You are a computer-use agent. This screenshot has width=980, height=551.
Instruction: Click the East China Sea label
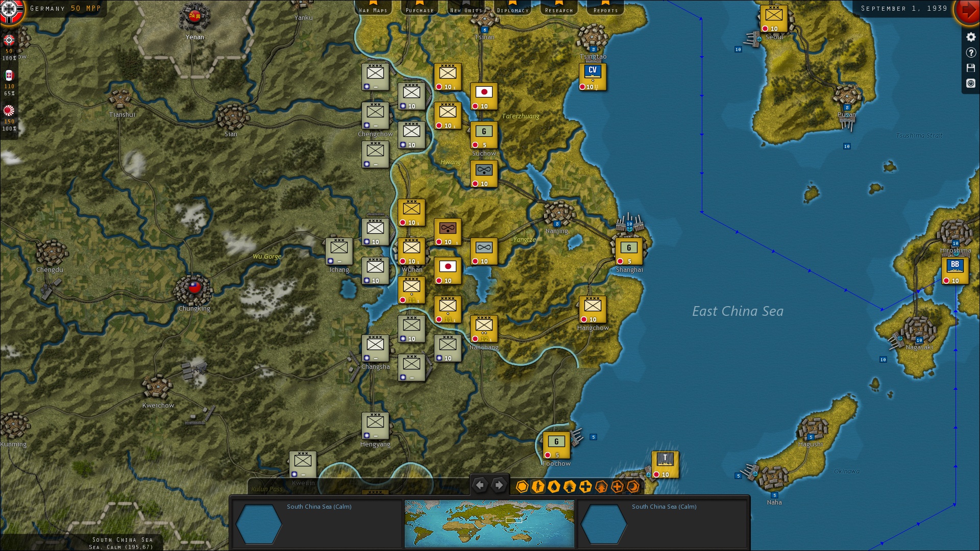click(x=738, y=311)
